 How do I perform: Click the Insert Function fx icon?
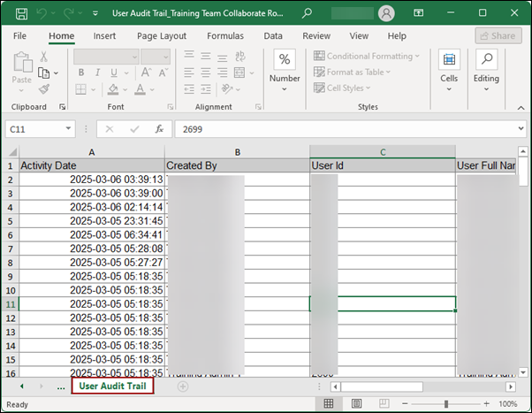point(159,128)
